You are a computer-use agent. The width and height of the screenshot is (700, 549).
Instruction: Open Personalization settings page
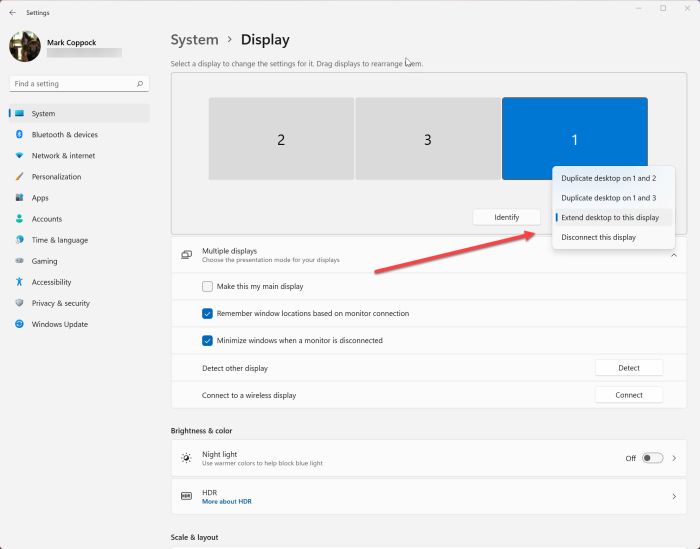[79, 177]
